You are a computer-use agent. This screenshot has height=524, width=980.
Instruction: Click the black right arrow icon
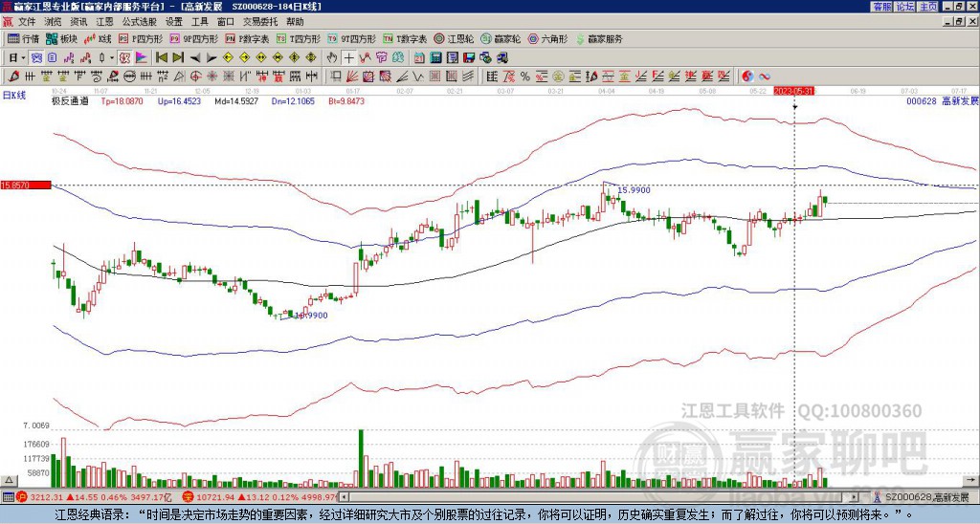(212, 58)
